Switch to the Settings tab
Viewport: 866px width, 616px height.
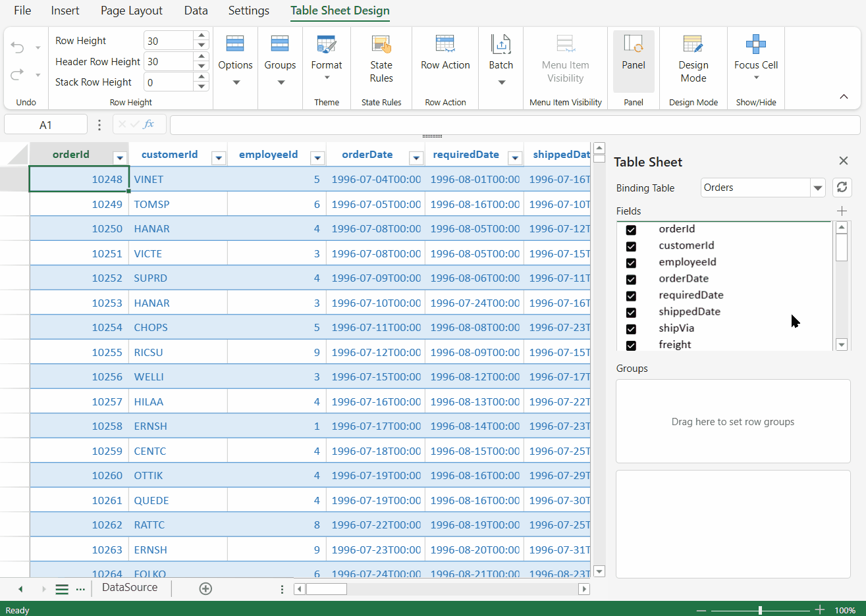249,11
